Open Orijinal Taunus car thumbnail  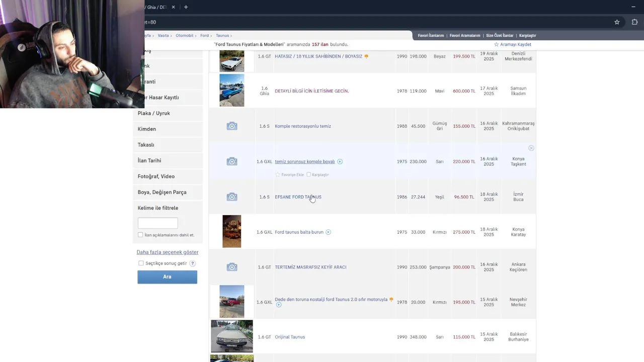[232, 336]
